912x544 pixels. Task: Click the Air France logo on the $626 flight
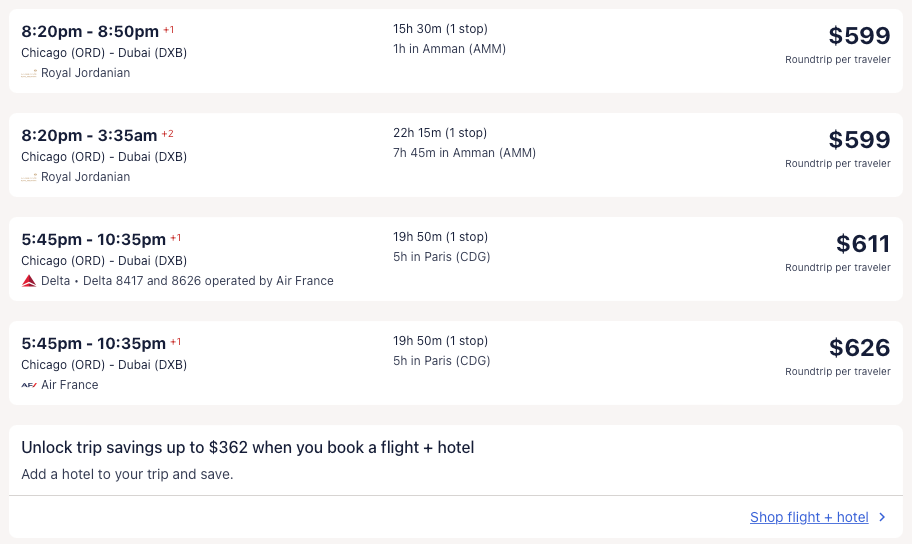[x=29, y=385]
